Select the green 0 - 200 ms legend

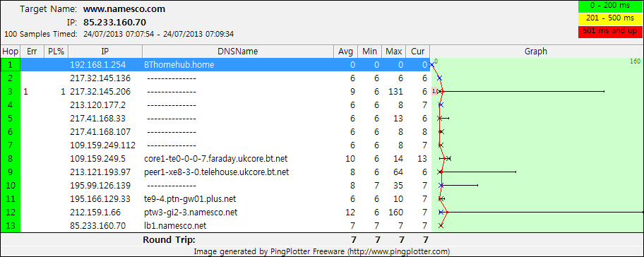pos(609,6)
